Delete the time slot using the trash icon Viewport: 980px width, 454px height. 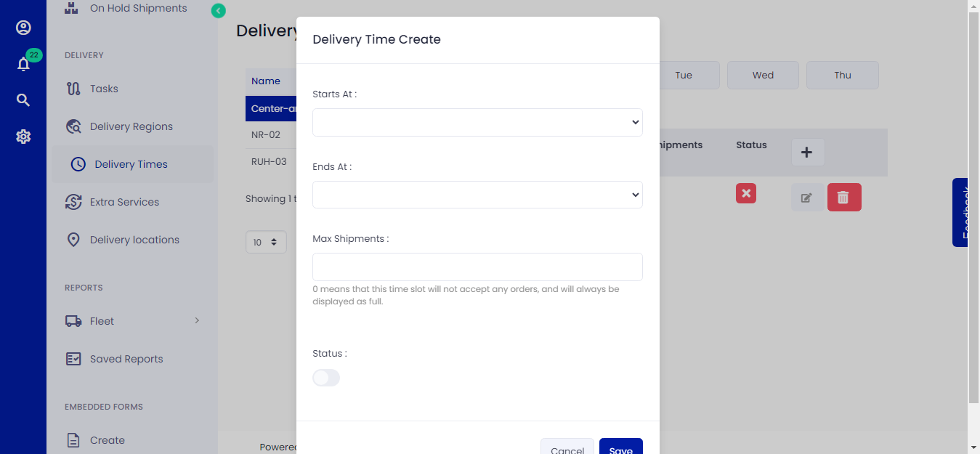click(843, 196)
